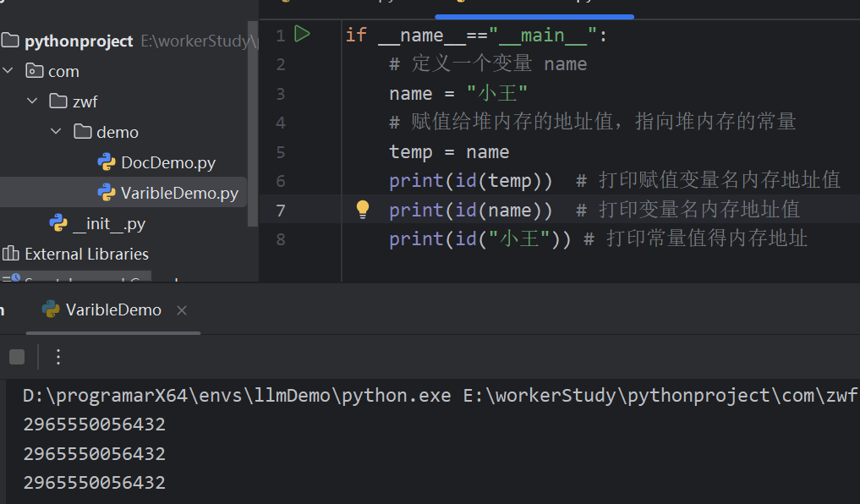Click the External Libraries bar-chart icon

(x=10, y=254)
